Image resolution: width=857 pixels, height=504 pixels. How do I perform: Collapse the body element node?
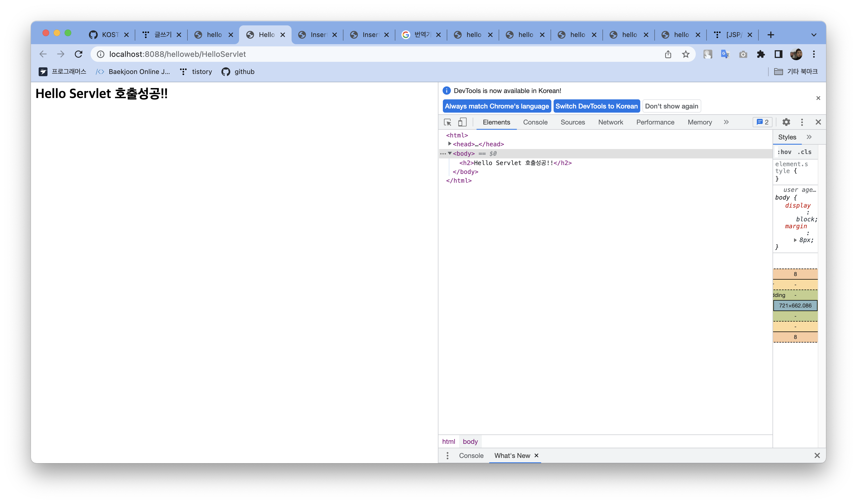pyautogui.click(x=449, y=153)
